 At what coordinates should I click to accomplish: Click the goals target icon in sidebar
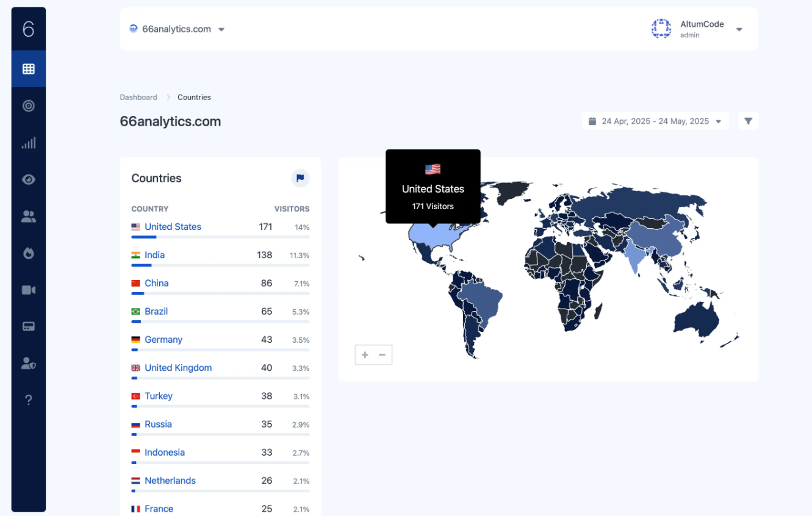point(29,106)
